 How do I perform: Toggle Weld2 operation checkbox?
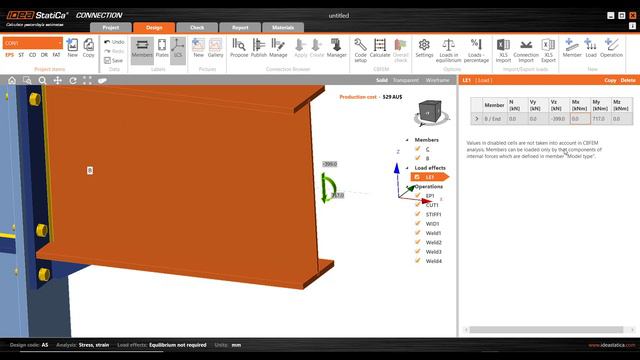[418, 242]
